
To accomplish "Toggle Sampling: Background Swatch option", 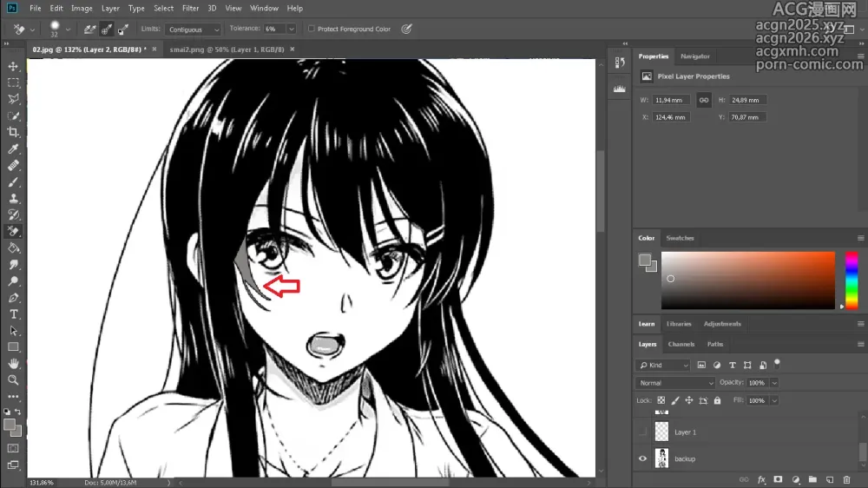I will pyautogui.click(x=123, y=30).
